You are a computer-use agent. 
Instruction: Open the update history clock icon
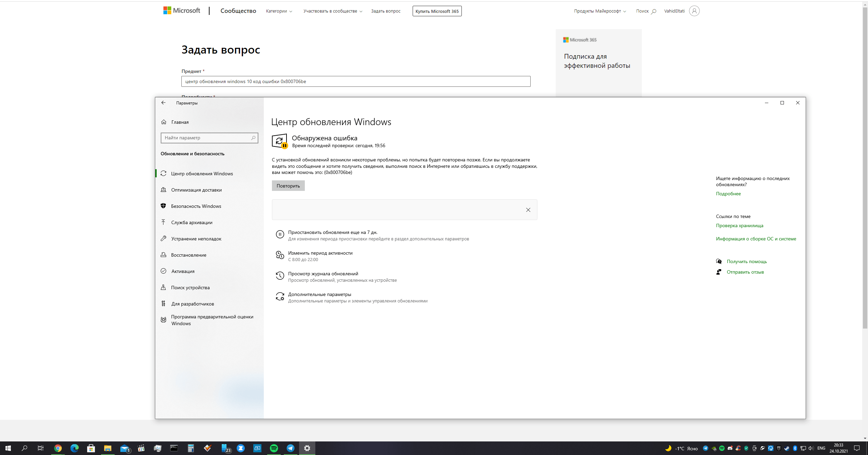(280, 276)
